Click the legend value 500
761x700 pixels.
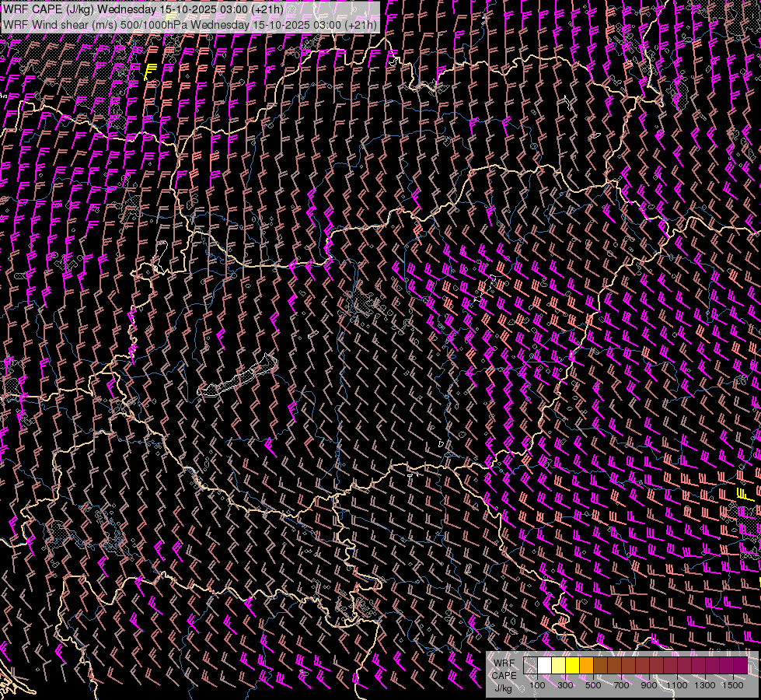593,685
